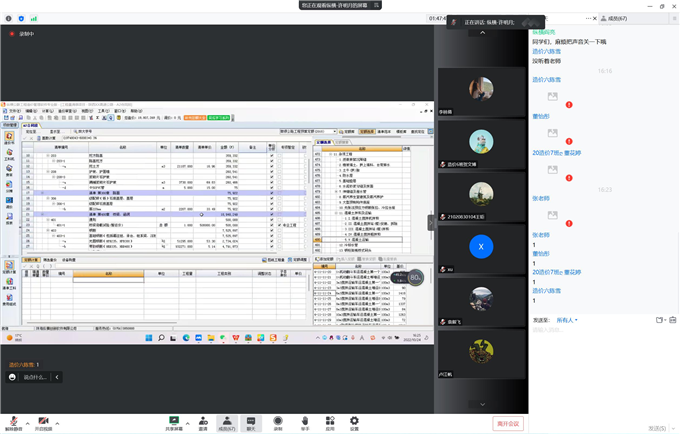680x434 pixels.
Task: Open the 发送至 所有人 recipient dropdown
Action: [567, 320]
